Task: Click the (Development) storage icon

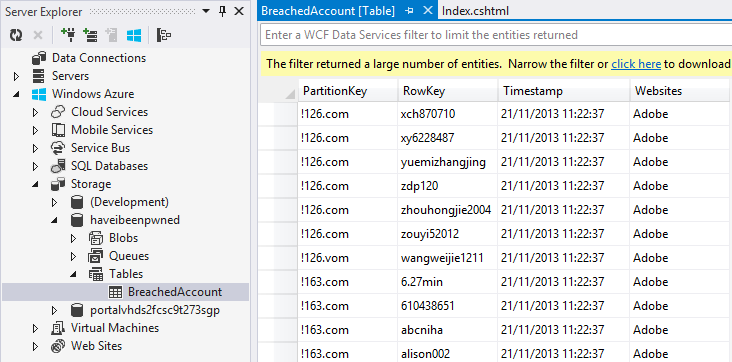Action: pos(77,202)
